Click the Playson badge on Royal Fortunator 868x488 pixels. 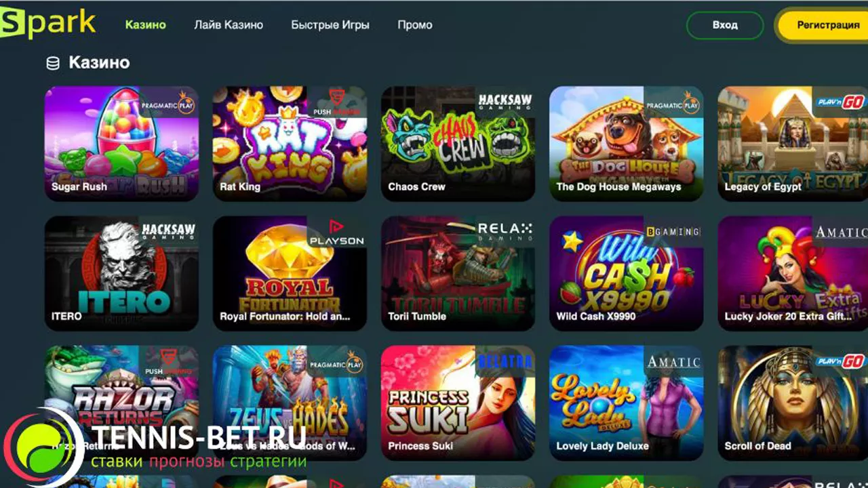coord(337,232)
